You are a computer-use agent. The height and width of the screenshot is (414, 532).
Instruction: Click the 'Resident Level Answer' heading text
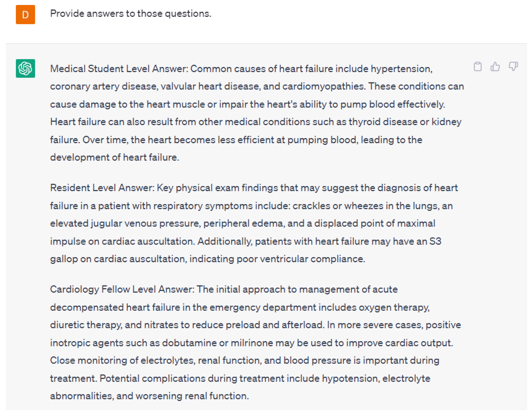pos(102,188)
